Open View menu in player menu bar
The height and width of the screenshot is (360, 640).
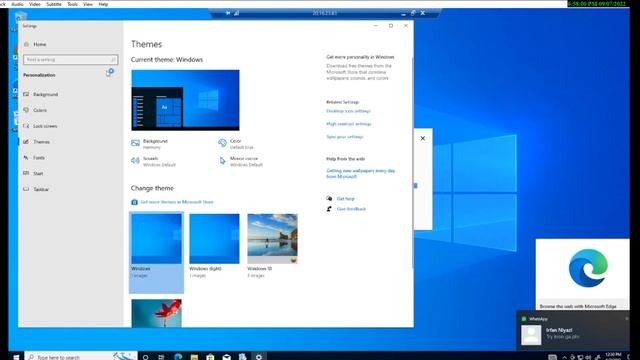click(88, 4)
